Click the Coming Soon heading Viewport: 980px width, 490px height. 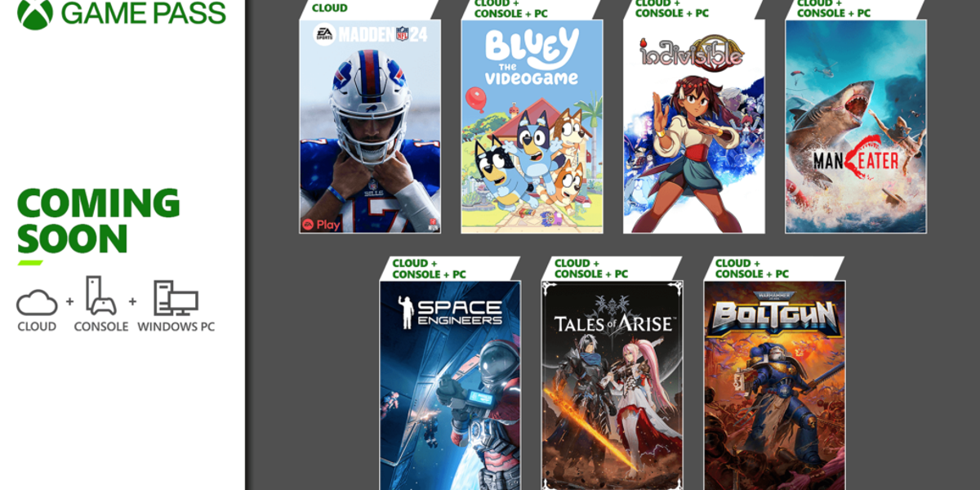coord(98,220)
